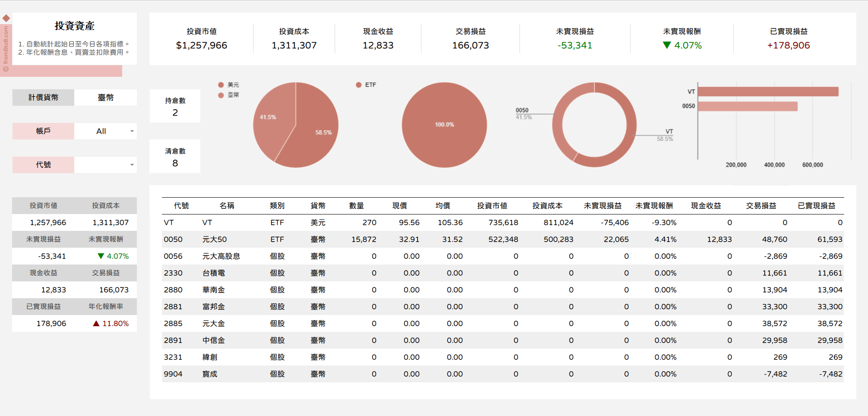Expand the 代號 filter dropdown
868x416 pixels.
pyautogui.click(x=132, y=165)
